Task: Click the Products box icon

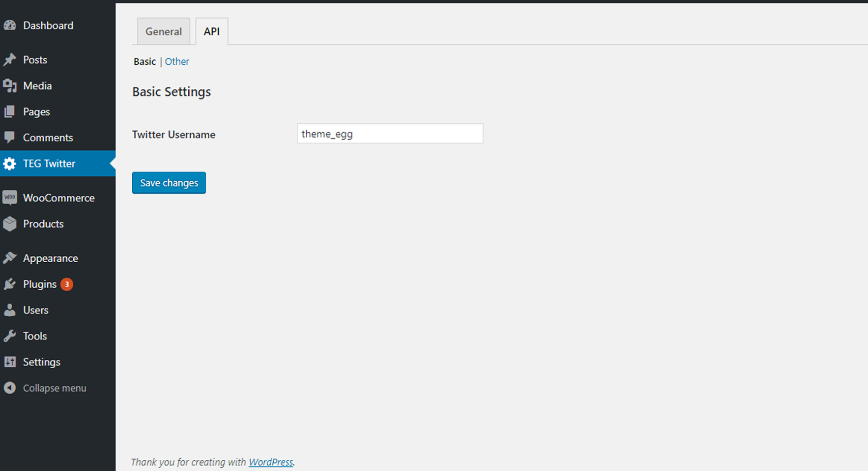Action: pyautogui.click(x=10, y=224)
